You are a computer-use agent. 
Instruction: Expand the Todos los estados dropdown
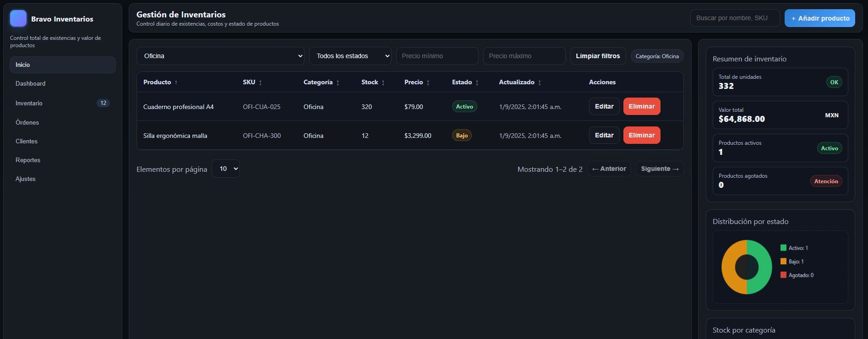click(350, 56)
